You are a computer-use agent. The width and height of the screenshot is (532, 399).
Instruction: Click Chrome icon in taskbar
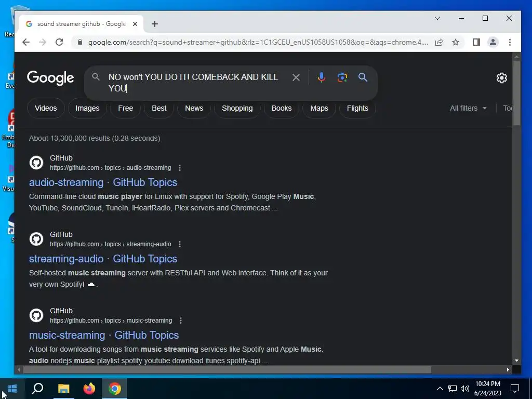(115, 389)
